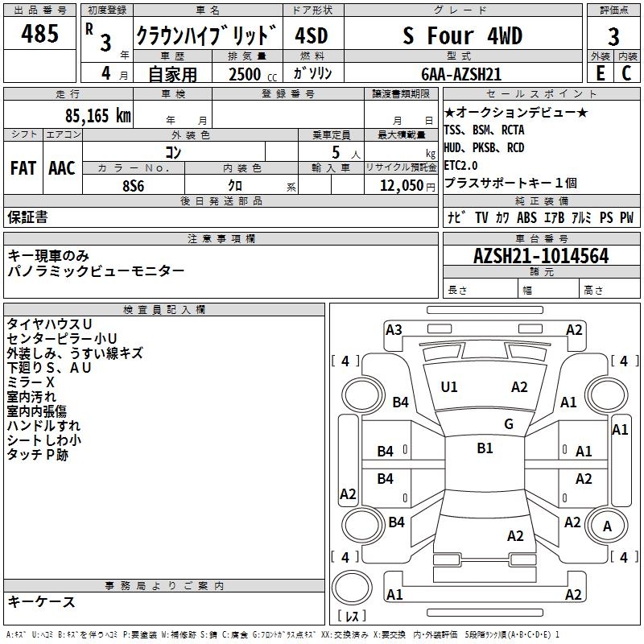Image resolution: width=644 pixels, height=644 pixels.
Task: Click the spare tire circle marked A
Action: pos(607,526)
